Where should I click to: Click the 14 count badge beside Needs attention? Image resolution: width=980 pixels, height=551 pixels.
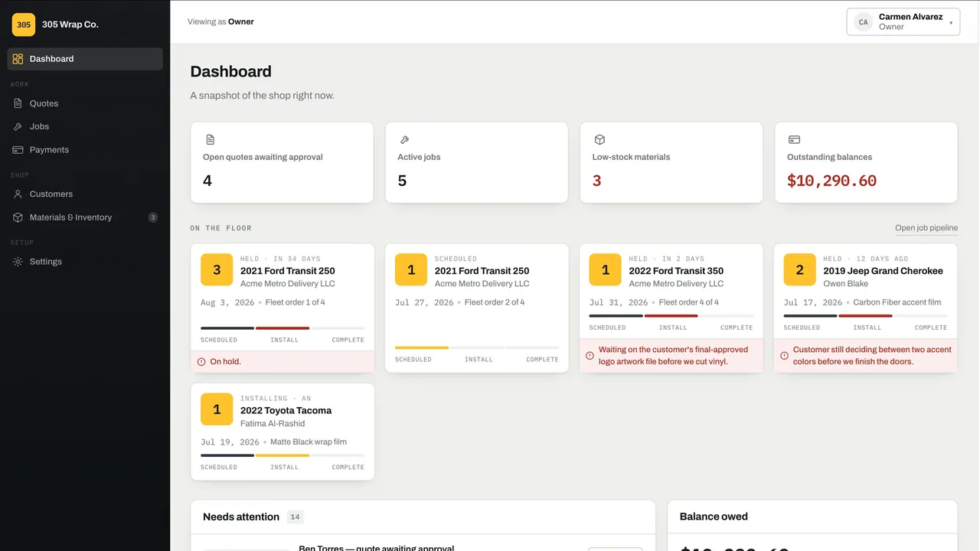click(295, 517)
